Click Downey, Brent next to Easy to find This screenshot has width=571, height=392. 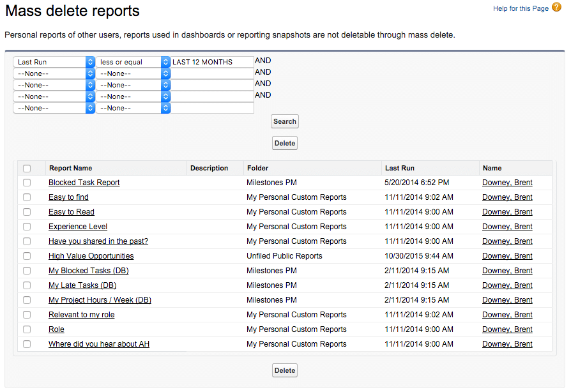(x=506, y=197)
